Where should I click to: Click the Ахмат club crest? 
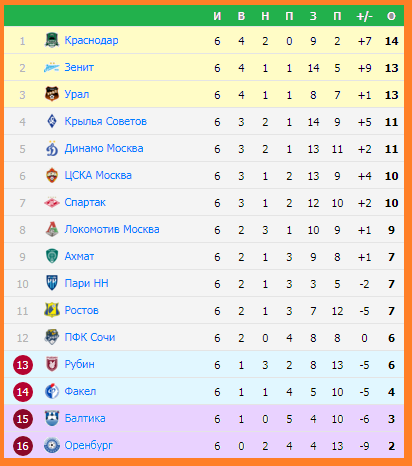pos(52,256)
